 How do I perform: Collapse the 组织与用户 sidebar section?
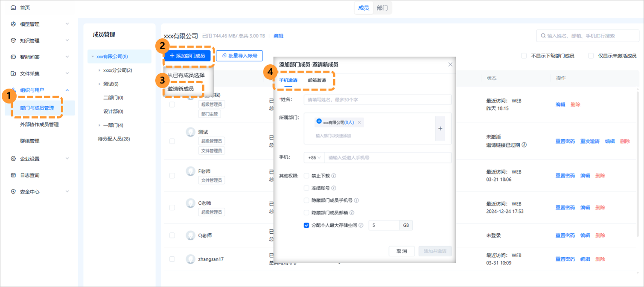pyautogui.click(x=67, y=90)
